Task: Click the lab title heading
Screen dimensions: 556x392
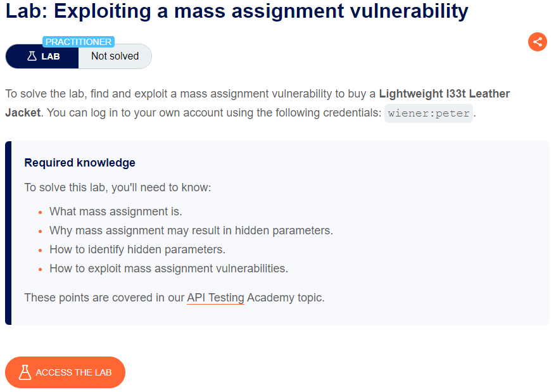Action: click(237, 11)
